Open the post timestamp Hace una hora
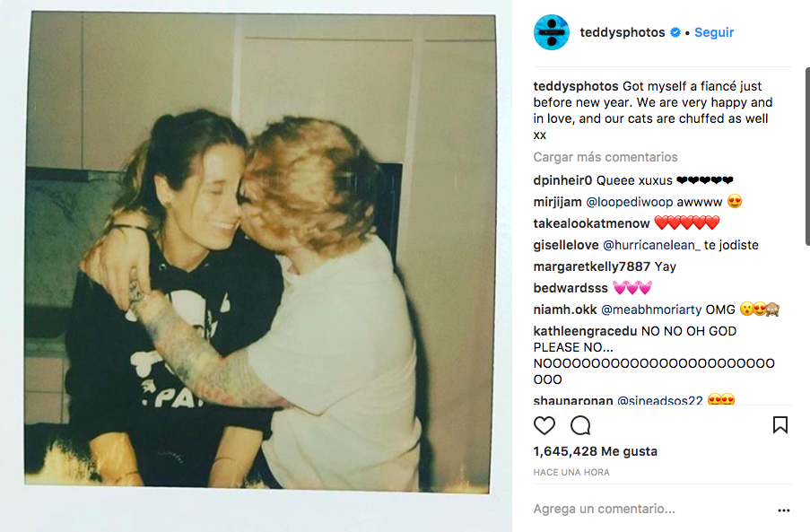The height and width of the screenshot is (532, 810). 571,472
